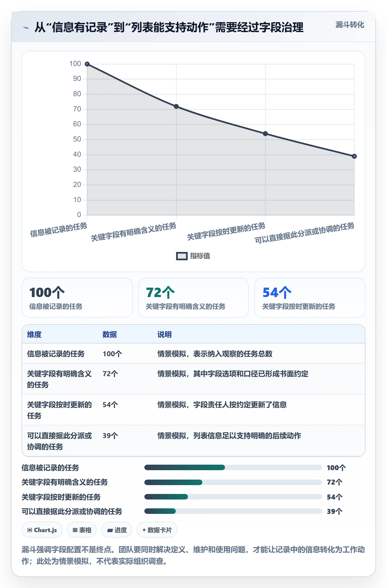Click the 39个 progress value label

tap(335, 511)
